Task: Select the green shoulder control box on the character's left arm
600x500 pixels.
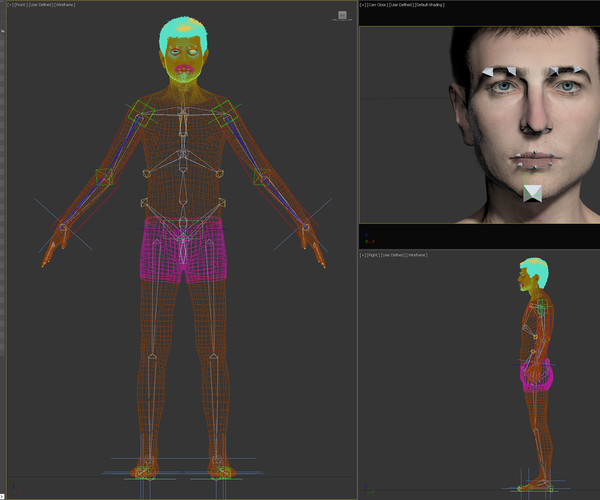Action: (x=226, y=112)
